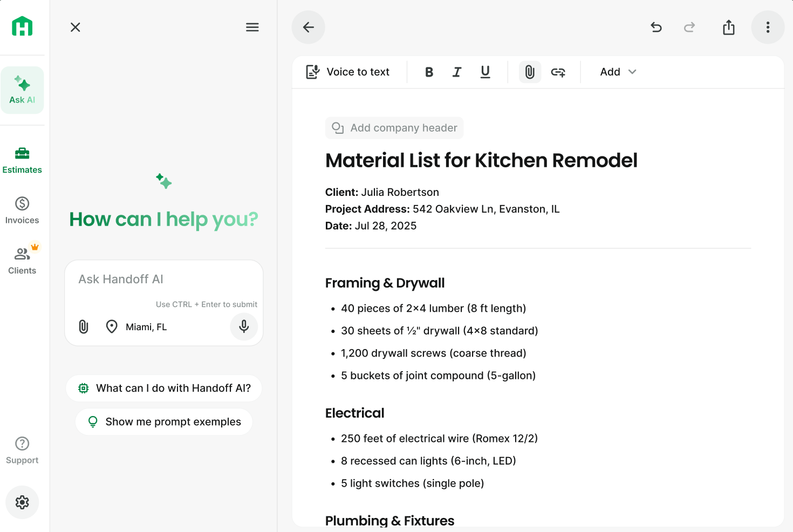Click the 40 pieces of 2×4 lumber item
The width and height of the screenshot is (793, 532).
(434, 308)
